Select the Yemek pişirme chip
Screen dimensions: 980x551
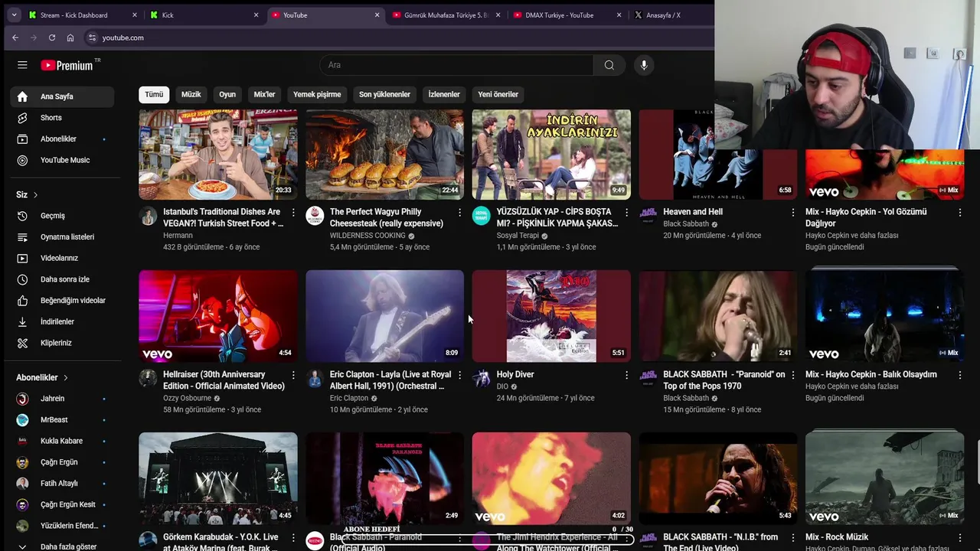click(317, 94)
